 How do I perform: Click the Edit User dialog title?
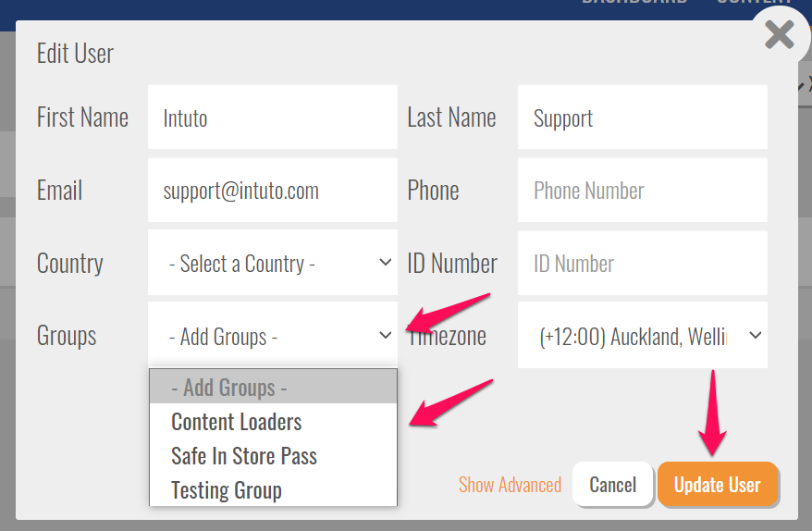tap(75, 54)
